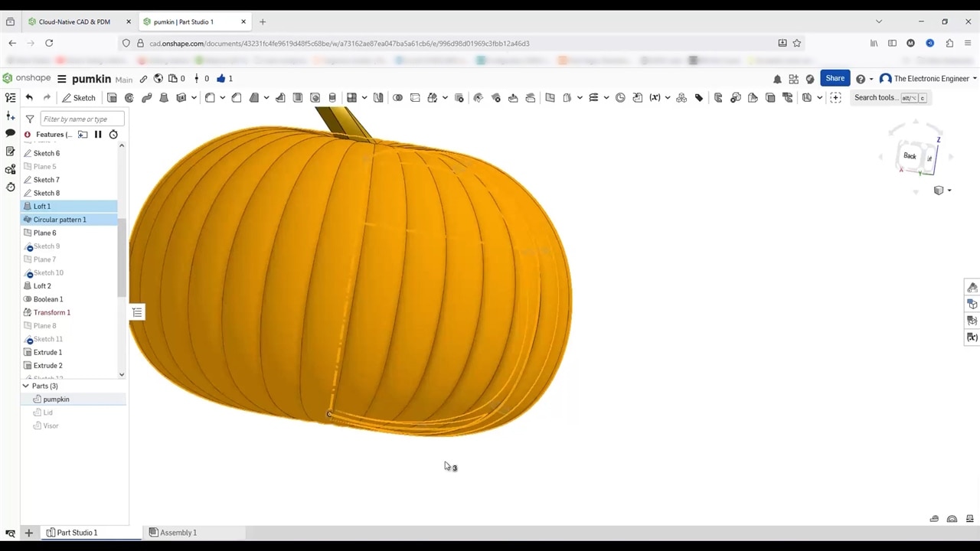The width and height of the screenshot is (980, 551).
Task: Start a new Sketch
Action: 79,98
